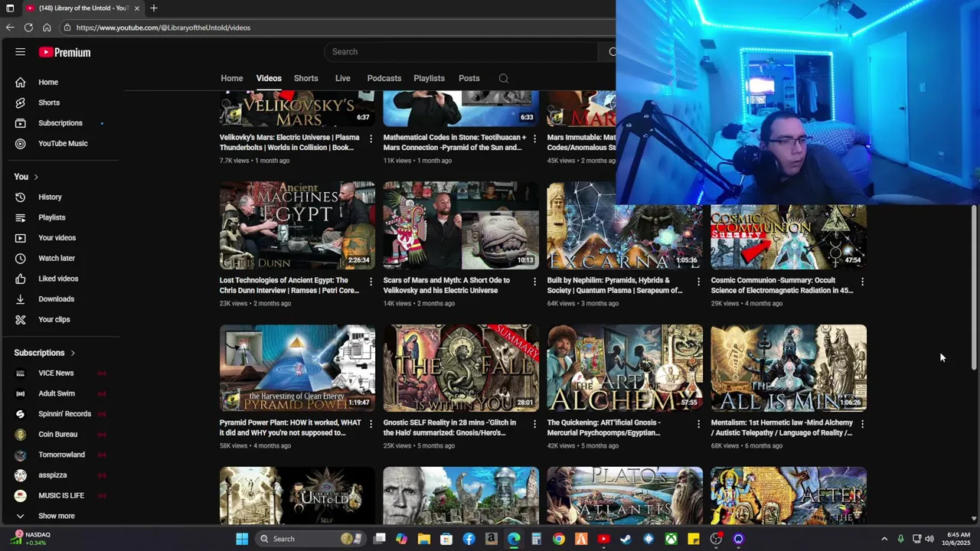This screenshot has width=980, height=551.
Task: Open more options for Mentalism Hermetic law video
Action: (x=862, y=424)
